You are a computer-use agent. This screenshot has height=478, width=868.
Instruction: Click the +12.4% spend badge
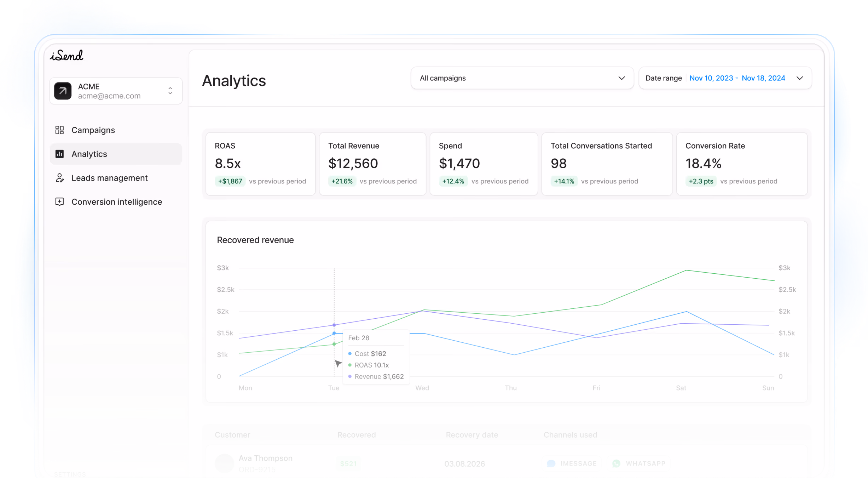(x=453, y=181)
